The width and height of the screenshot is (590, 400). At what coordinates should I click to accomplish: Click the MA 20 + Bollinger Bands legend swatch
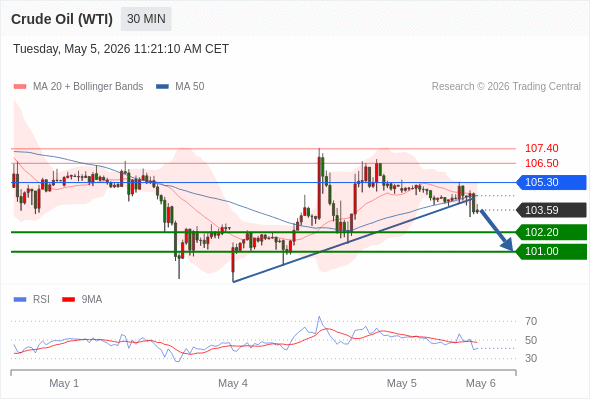(x=20, y=87)
